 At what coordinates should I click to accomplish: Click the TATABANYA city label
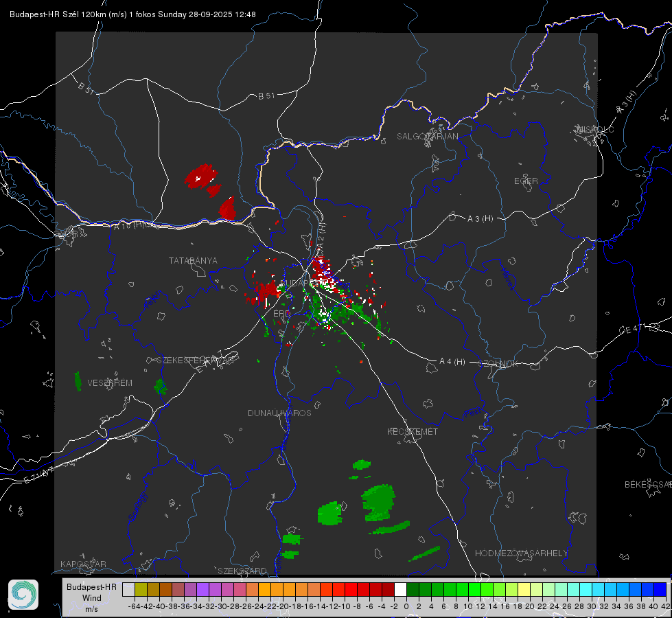193,261
